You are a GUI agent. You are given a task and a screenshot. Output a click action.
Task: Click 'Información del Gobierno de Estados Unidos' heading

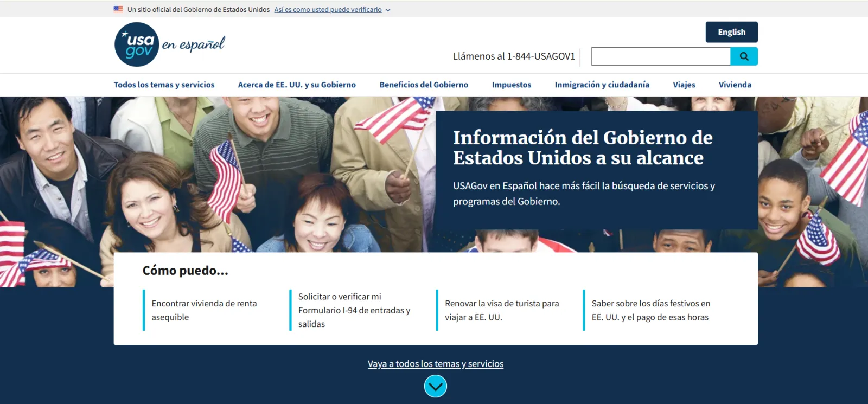(583, 148)
